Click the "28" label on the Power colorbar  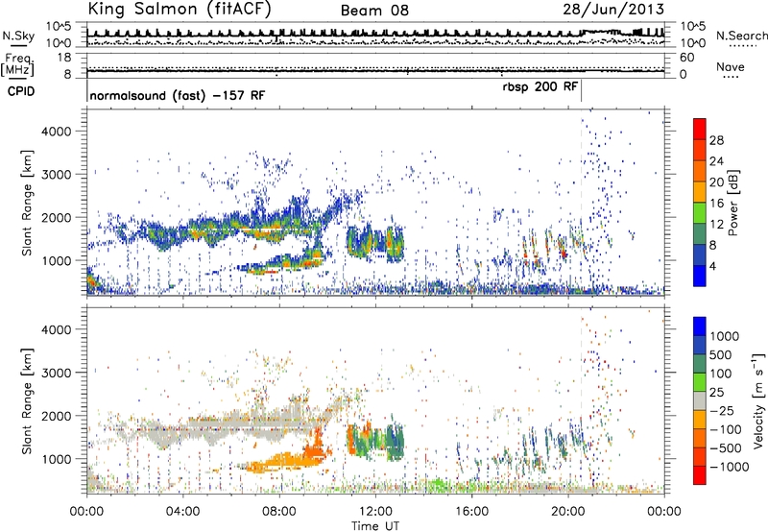[x=716, y=140]
